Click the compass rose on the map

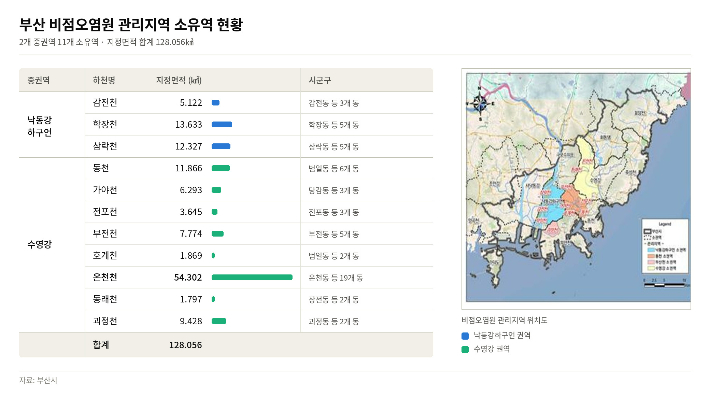pyautogui.click(x=480, y=104)
